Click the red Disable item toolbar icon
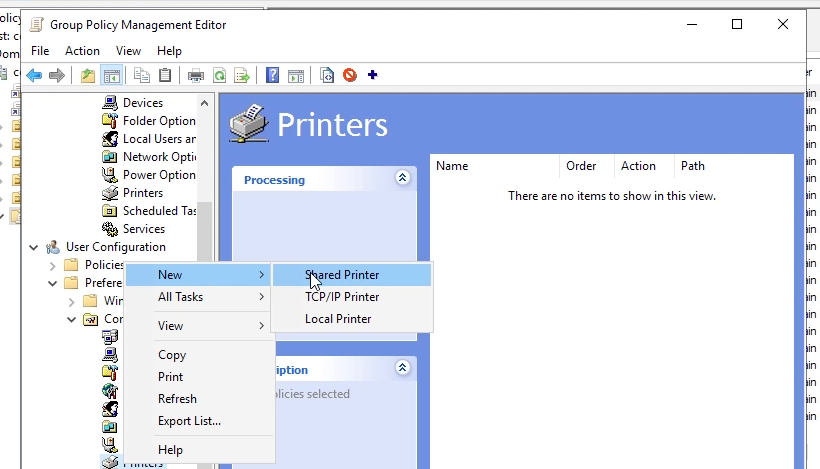The image size is (820, 469). pos(350,75)
